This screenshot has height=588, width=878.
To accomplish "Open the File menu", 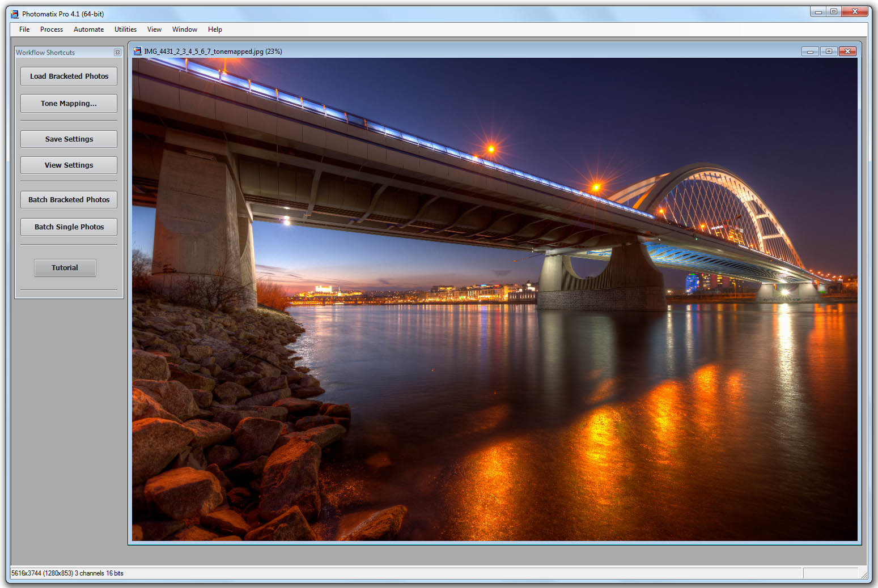I will pyautogui.click(x=24, y=29).
